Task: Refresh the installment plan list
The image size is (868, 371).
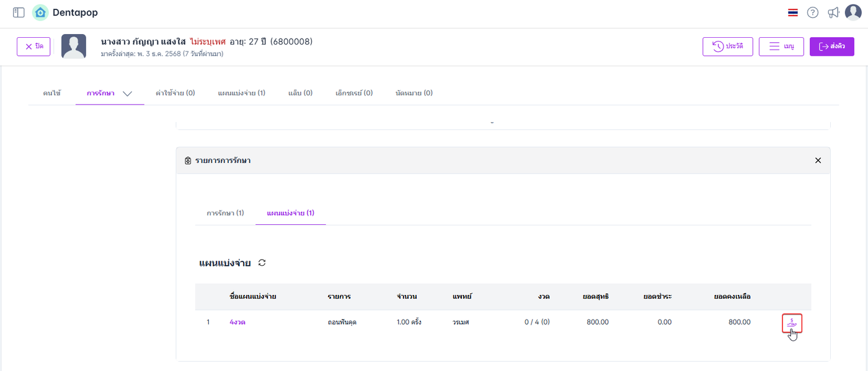Action: tap(262, 263)
